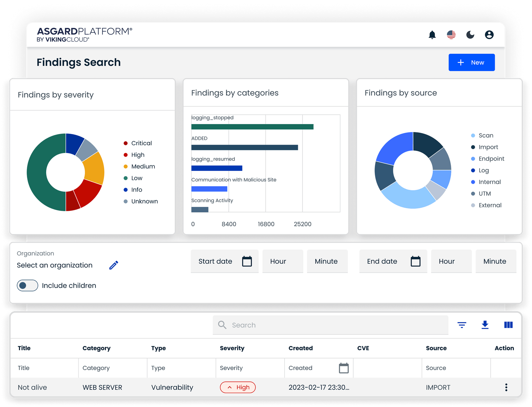Click Select an organization
The width and height of the screenshot is (532, 407).
click(x=55, y=265)
